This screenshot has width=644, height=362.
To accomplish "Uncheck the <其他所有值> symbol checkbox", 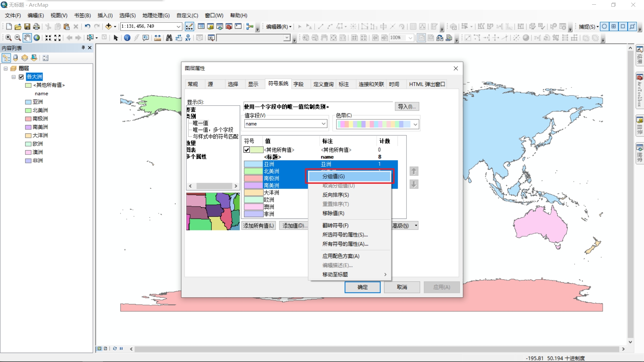I will point(247,150).
